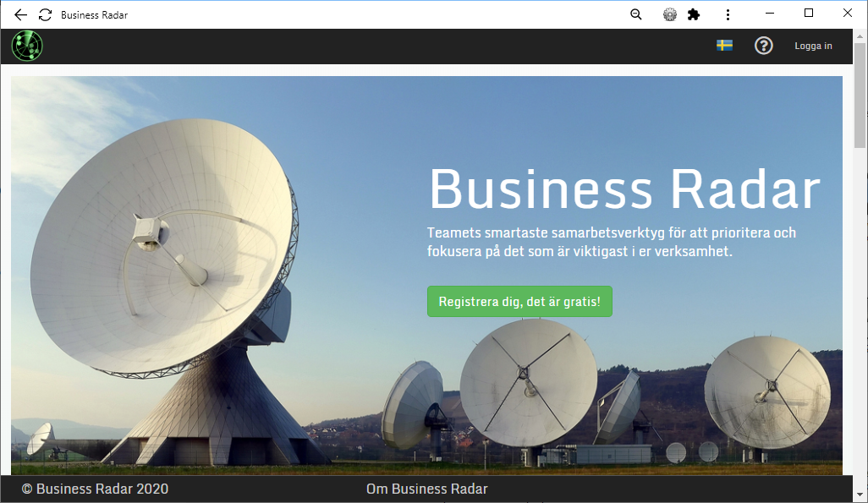Click the green radar logo
This screenshot has height=503, width=868.
click(x=27, y=46)
